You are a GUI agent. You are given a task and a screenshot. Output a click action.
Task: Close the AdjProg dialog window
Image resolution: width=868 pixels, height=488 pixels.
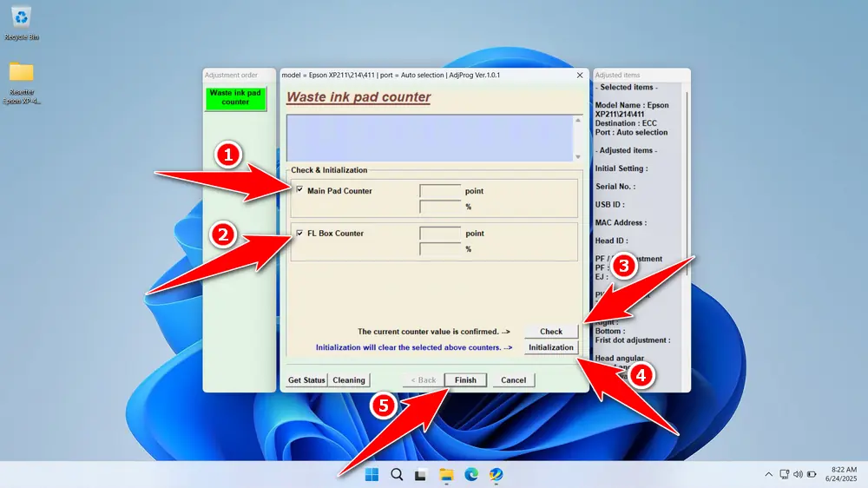[x=580, y=75]
